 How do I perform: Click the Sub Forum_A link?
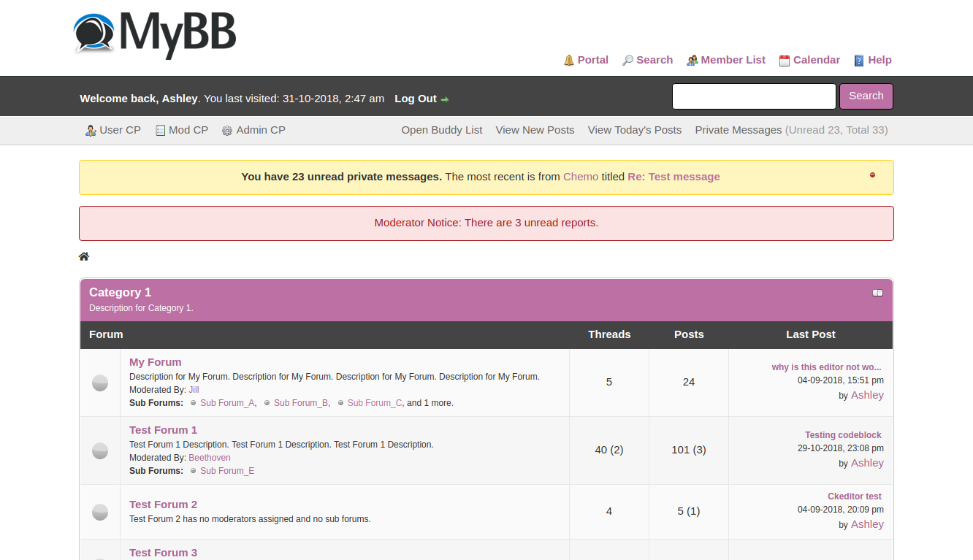227,403
